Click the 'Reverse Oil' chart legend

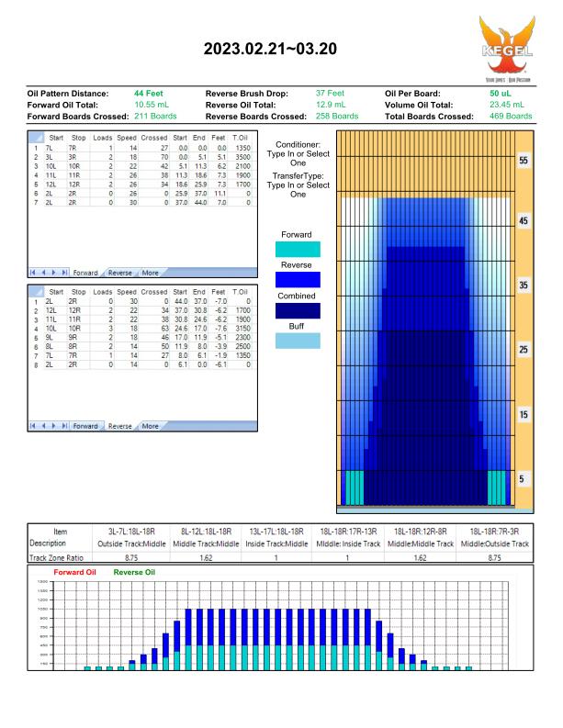tap(134, 572)
